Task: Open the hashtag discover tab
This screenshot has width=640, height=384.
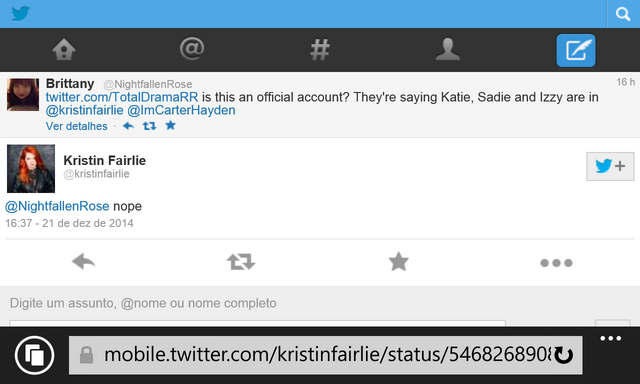Action: (320, 50)
